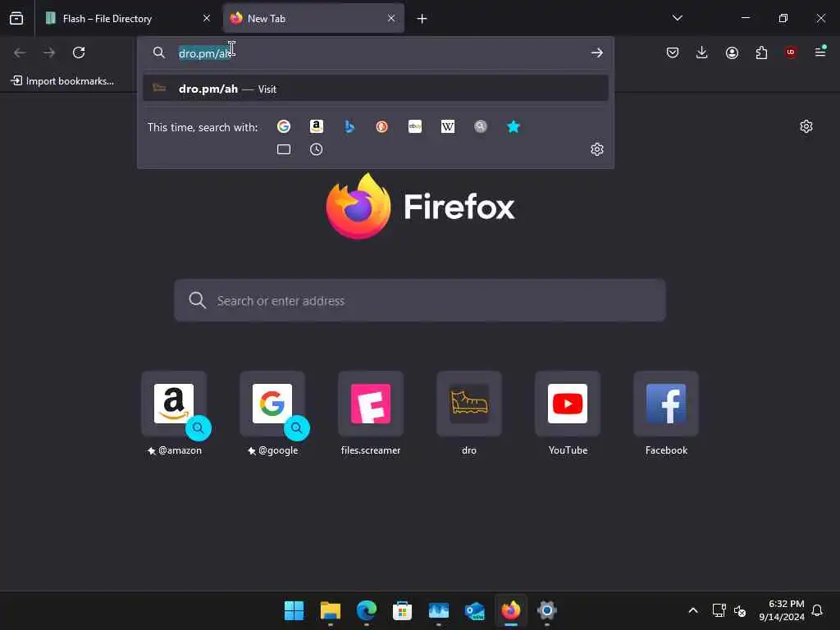Open the Firefox application menu
Screen dimensions: 840x630
[820, 52]
